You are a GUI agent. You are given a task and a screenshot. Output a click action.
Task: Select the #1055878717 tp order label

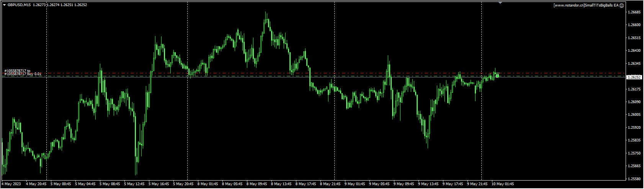(x=17, y=71)
